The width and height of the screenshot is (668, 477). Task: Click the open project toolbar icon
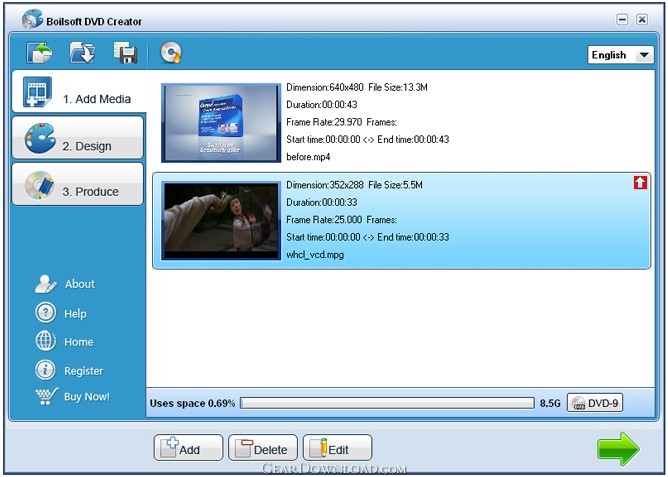point(39,53)
